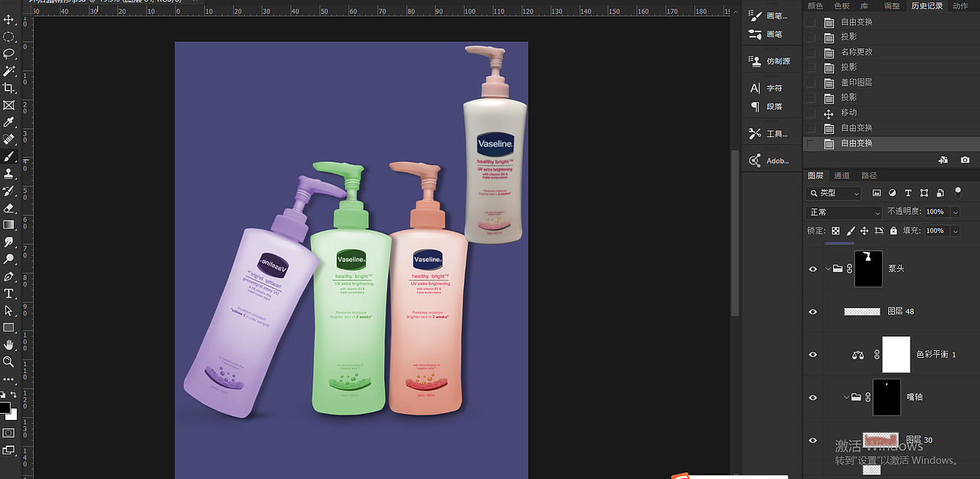Image resolution: width=980 pixels, height=479 pixels.
Task: Filter layers by smart objects
Action: tap(940, 193)
